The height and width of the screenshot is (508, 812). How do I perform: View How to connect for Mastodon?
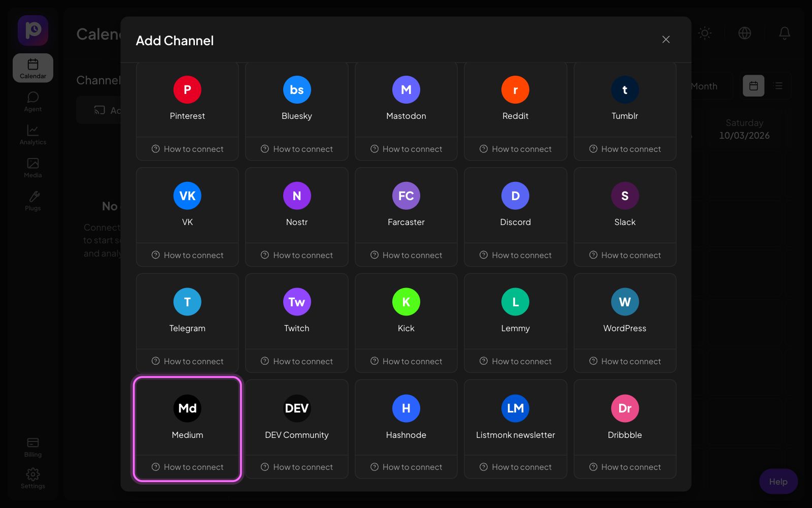[x=406, y=149]
